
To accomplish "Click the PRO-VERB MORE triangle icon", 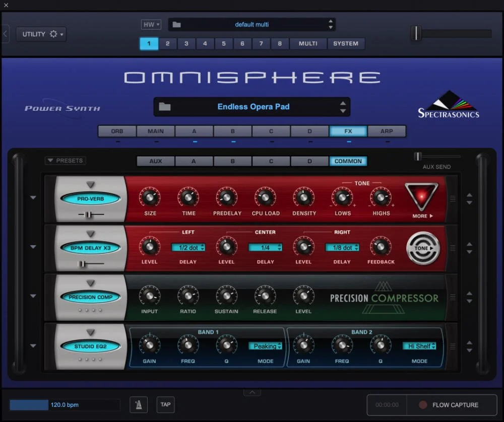I will [x=421, y=196].
